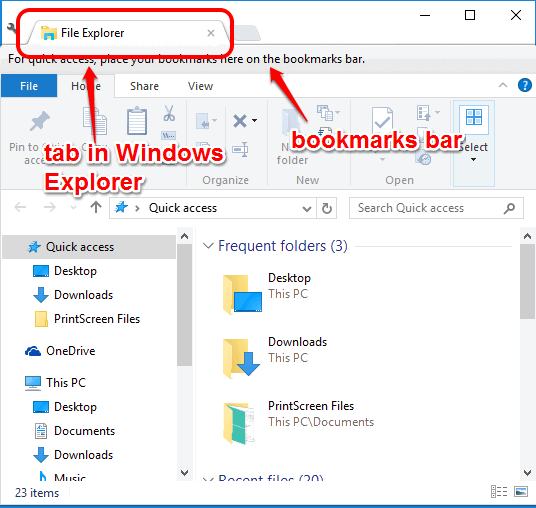This screenshot has width=536, height=508.
Task: Refresh the Quick access location
Action: pyautogui.click(x=327, y=208)
